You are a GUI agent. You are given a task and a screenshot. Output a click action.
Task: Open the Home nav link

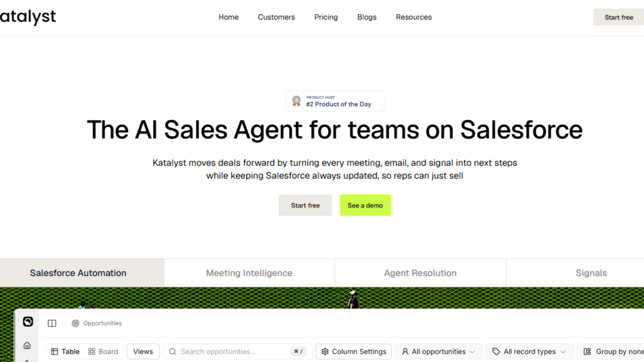[x=228, y=17]
